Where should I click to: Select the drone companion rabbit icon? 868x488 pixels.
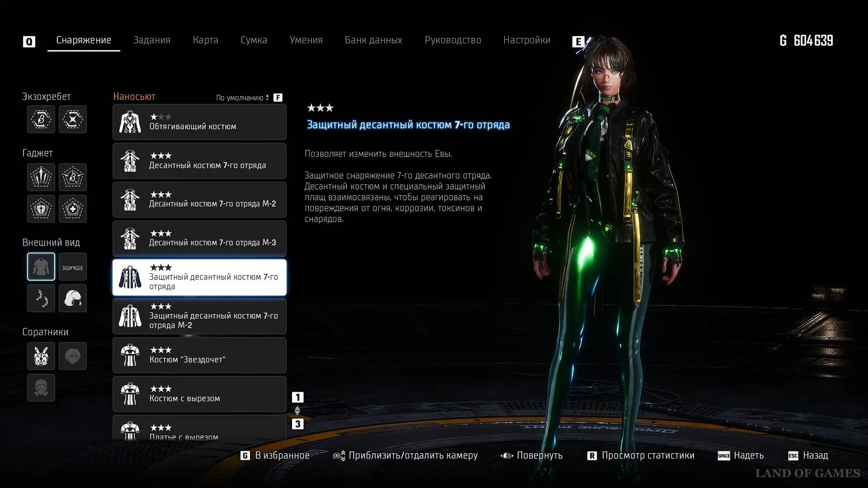tap(41, 356)
